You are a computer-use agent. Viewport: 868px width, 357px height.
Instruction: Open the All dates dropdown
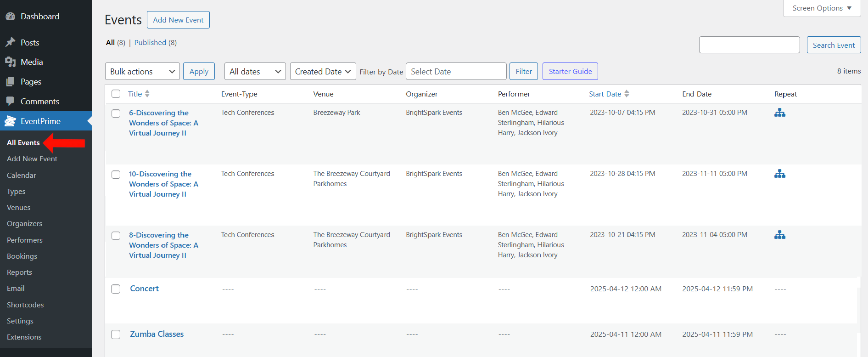tap(255, 71)
